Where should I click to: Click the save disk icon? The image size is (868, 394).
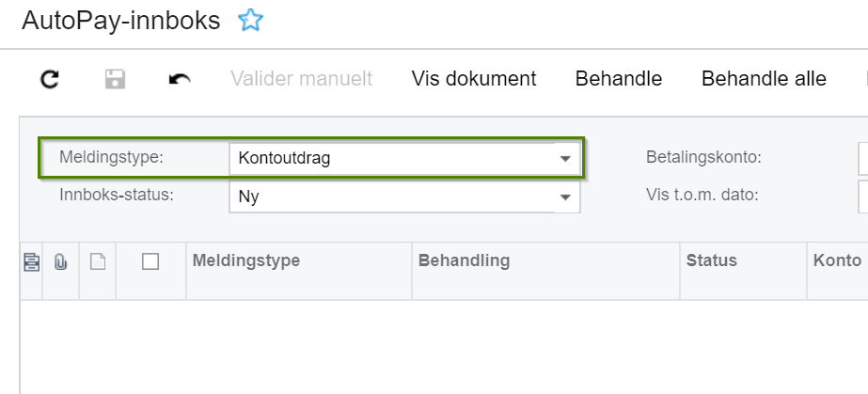point(115,79)
